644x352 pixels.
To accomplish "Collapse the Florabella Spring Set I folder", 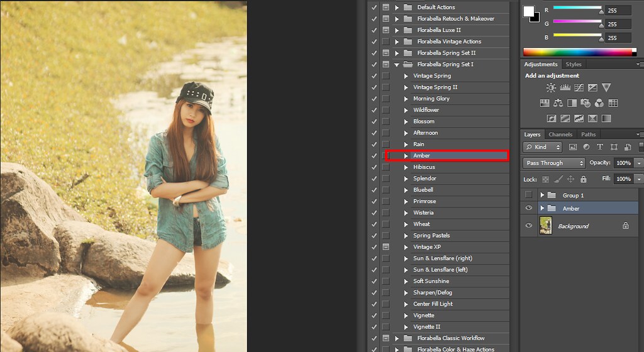I will pos(397,64).
